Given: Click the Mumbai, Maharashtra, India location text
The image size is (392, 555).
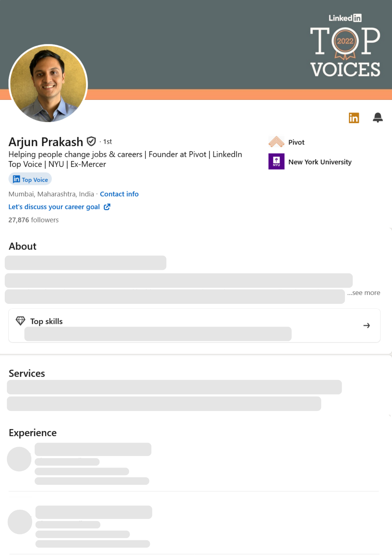Looking at the screenshot, I should tap(51, 194).
